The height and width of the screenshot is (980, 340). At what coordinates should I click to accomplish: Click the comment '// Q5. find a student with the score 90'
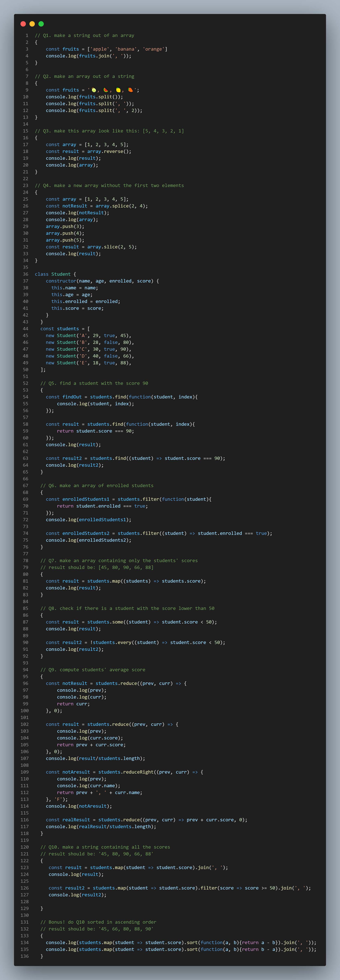tap(94, 384)
